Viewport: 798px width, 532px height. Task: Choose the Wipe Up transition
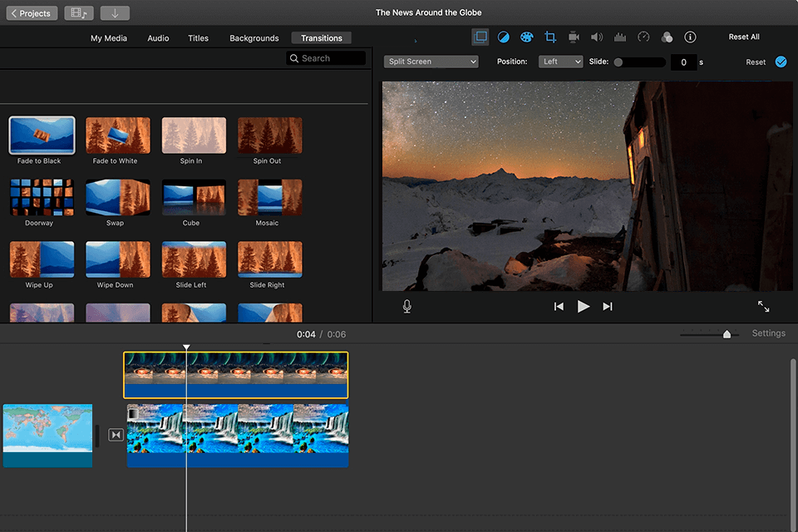click(x=42, y=259)
